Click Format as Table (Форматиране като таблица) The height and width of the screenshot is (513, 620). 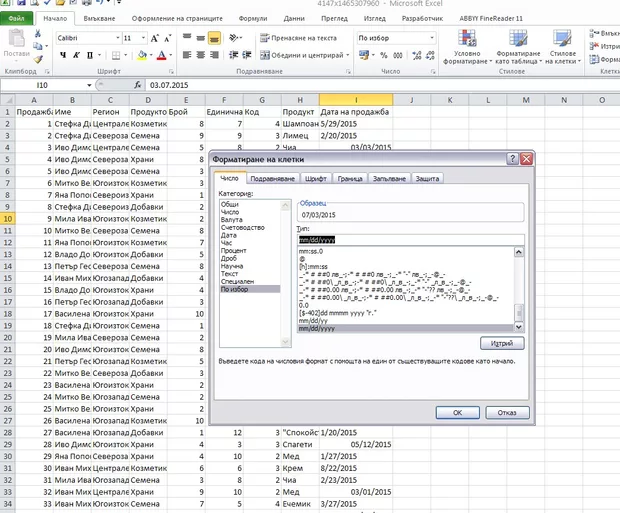tap(518, 47)
